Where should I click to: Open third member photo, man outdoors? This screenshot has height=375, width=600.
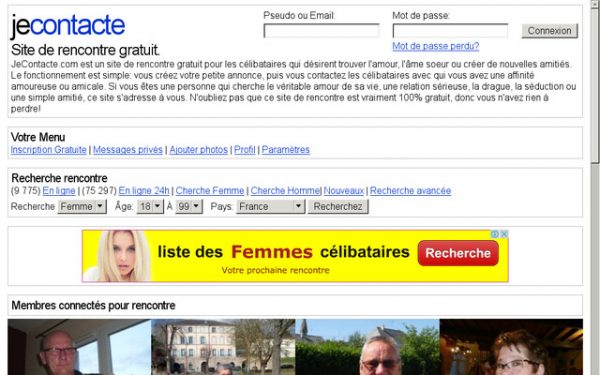[x=367, y=347]
